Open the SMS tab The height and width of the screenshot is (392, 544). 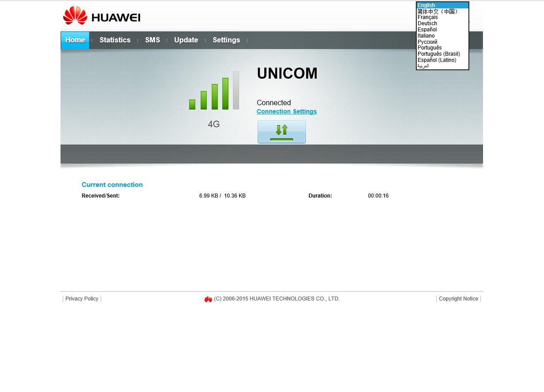pyautogui.click(x=152, y=40)
